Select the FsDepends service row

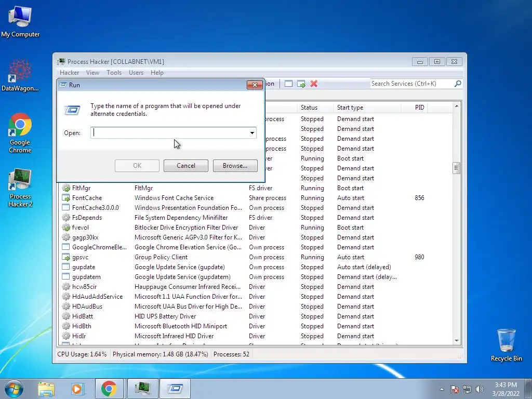(256, 218)
